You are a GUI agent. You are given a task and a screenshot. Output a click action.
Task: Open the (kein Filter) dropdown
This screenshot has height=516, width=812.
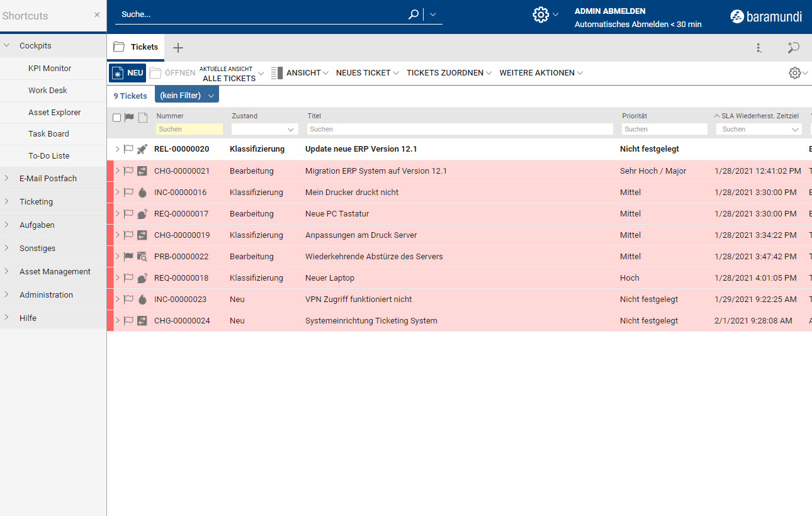point(187,96)
